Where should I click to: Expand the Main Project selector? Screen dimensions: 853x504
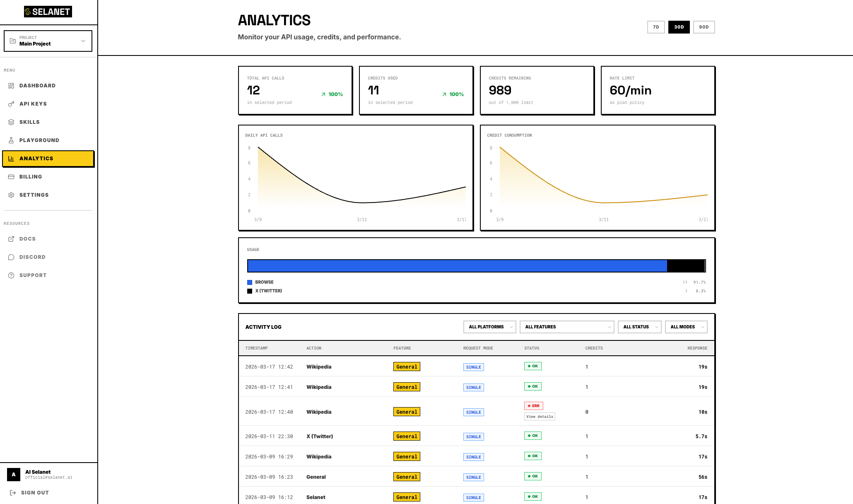(48, 41)
